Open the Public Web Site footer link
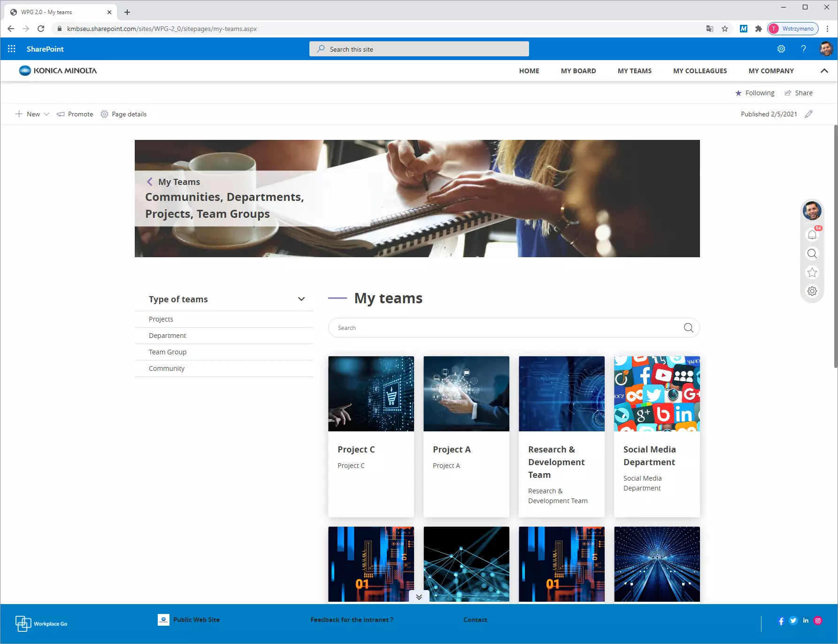 (189, 620)
